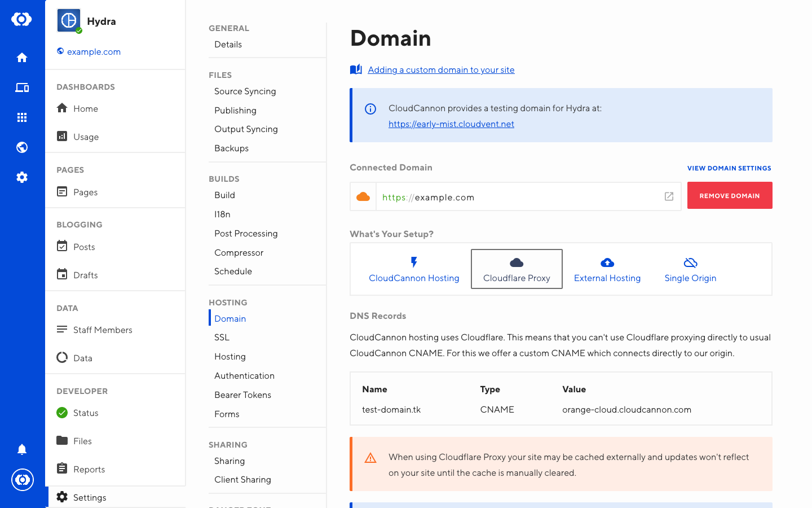Open the early-mist.cloudvent.net testing domain link
This screenshot has height=508, width=812.
451,124
